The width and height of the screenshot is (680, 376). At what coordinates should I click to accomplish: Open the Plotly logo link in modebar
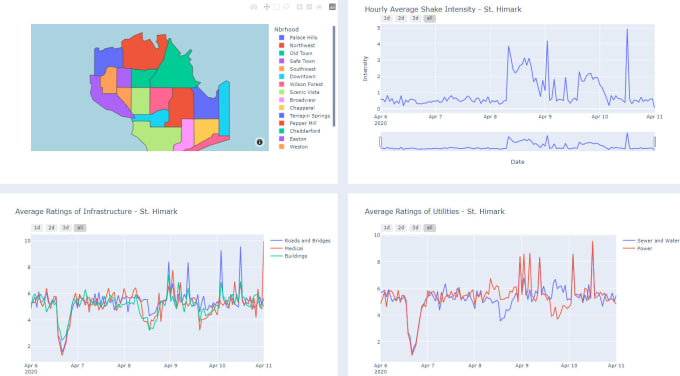[x=332, y=7]
